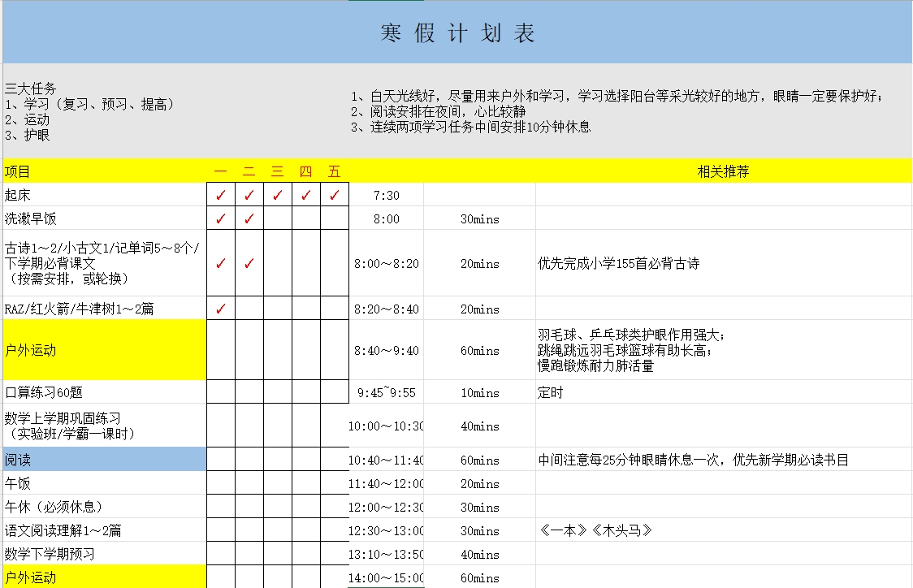This screenshot has width=913, height=588.
Task: Select the time cell 9:45~9:55
Action: pos(387,391)
